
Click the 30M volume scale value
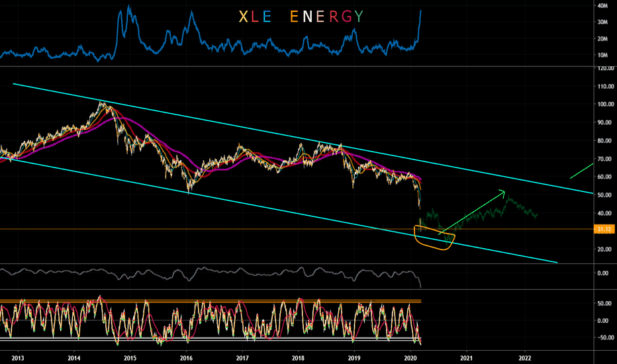click(x=603, y=22)
